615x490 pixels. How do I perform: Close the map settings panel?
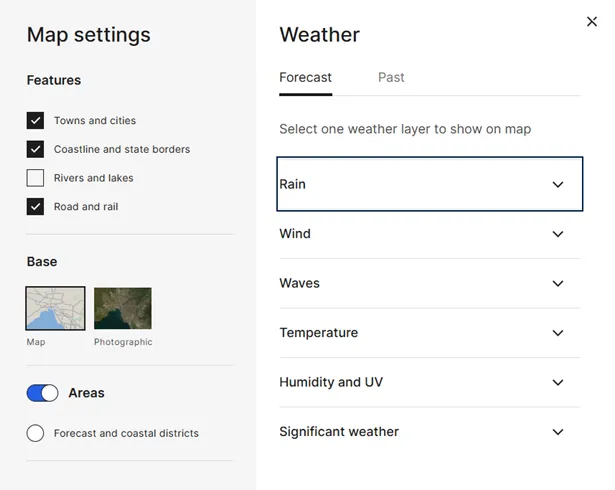(591, 21)
